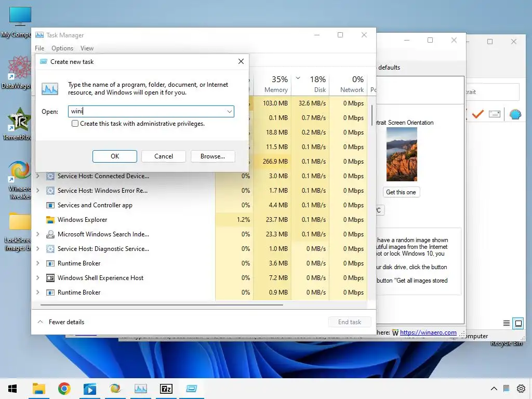Open the https://winaero.com link
Screen dimensions: 532x399
click(428, 332)
